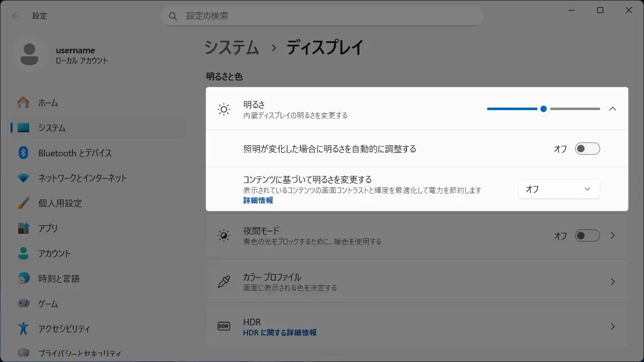This screenshot has height=362, width=644.
Task: Click the personalization paintbrush icon
Action: pyautogui.click(x=23, y=203)
